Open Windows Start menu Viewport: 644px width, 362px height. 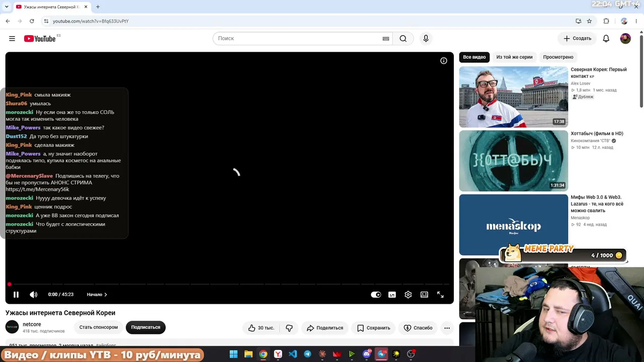click(x=233, y=354)
